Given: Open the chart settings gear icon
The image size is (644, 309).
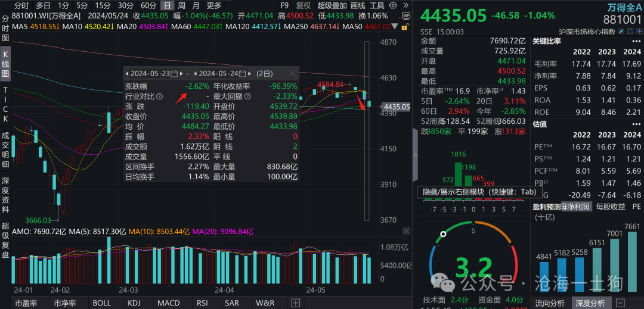Looking at the screenshot, I should coord(393,5).
